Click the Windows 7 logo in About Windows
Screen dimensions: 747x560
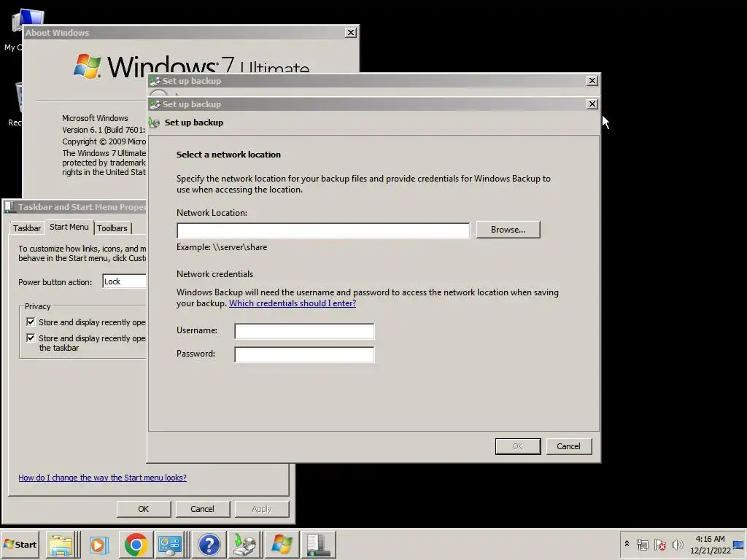click(88, 66)
